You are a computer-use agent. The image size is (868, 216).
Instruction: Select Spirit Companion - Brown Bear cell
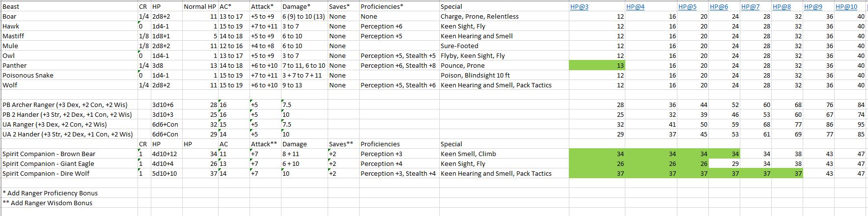(69, 154)
